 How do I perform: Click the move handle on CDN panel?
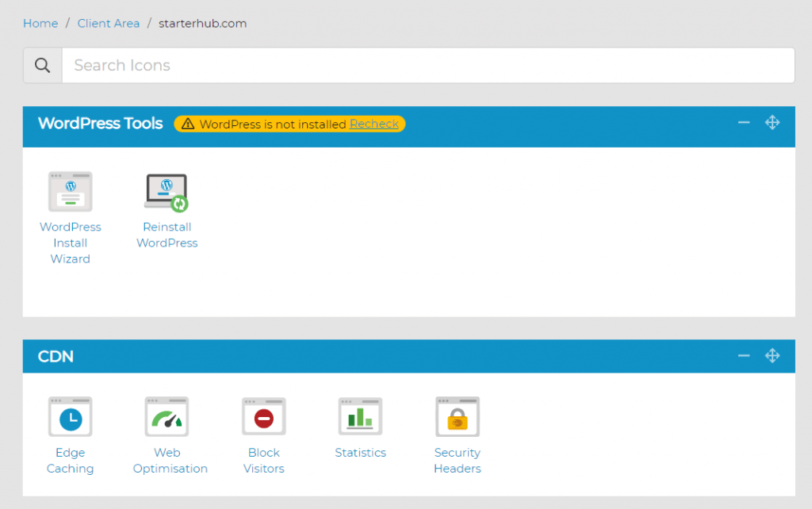pos(772,356)
